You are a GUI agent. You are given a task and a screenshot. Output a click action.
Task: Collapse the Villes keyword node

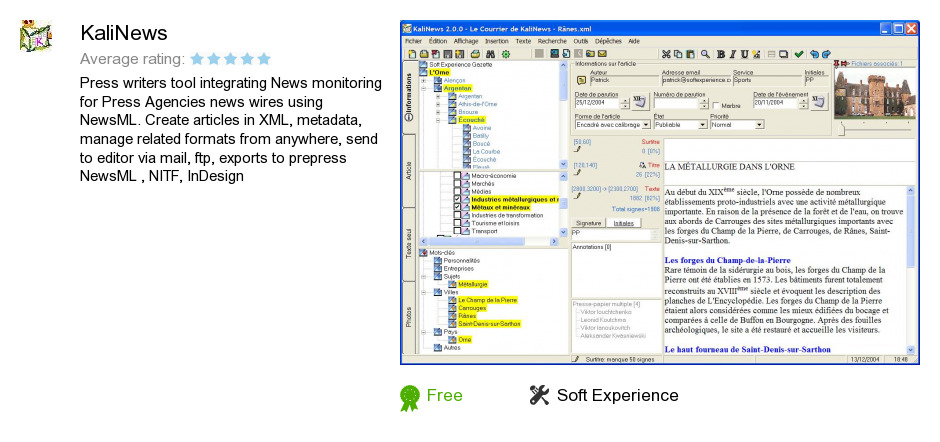tap(424, 292)
